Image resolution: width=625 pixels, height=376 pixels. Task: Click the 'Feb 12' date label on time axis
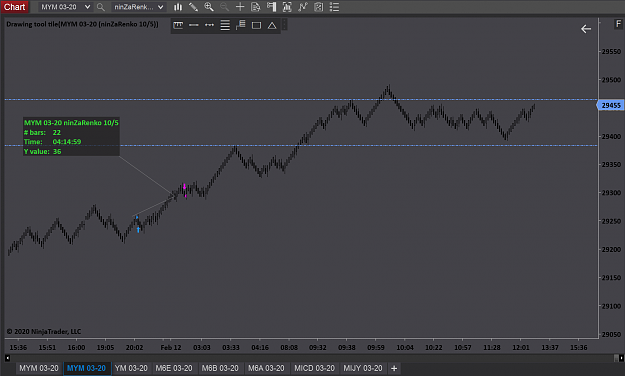(171, 347)
